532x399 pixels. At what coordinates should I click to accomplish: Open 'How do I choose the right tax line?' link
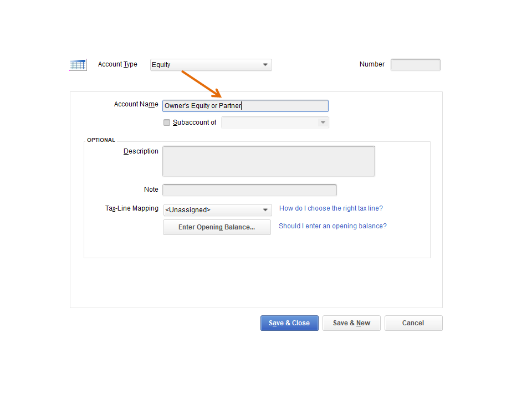coord(331,208)
